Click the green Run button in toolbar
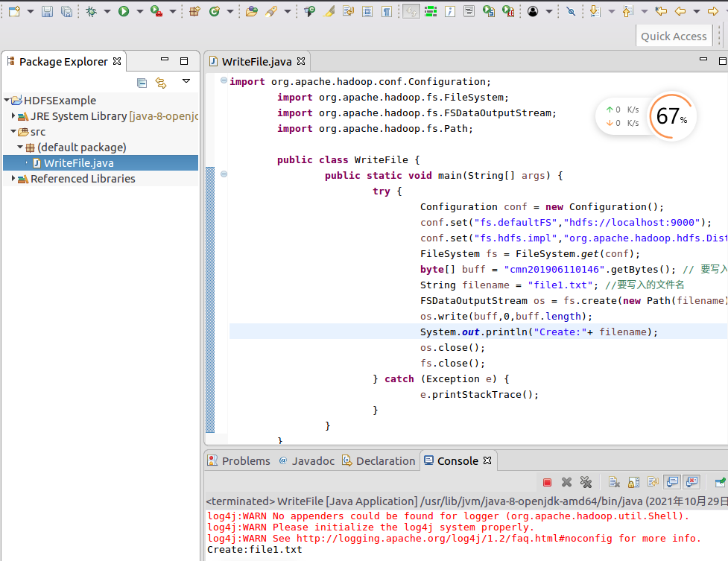This screenshot has width=728, height=561. 124,11
